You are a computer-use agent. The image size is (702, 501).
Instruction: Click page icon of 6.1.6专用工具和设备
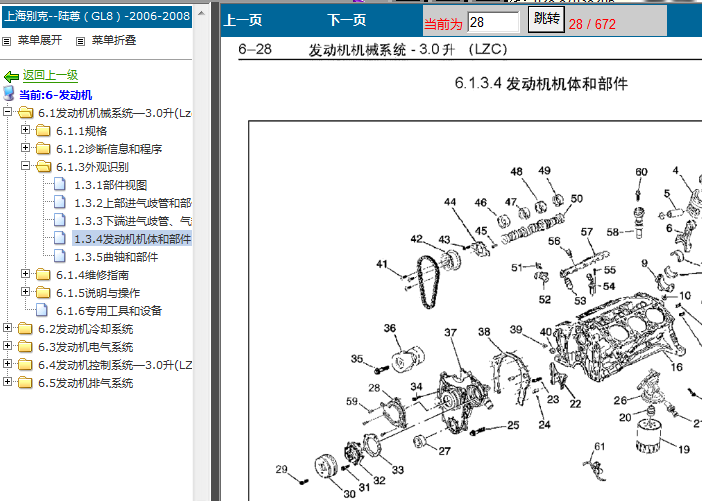[42, 310]
